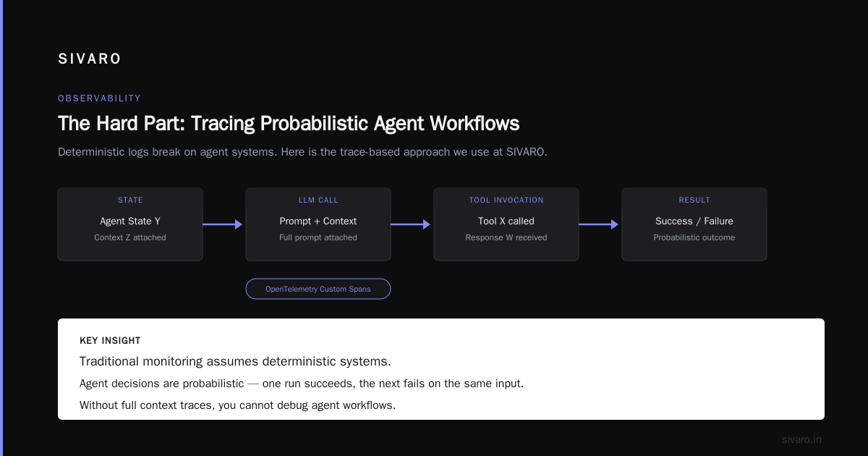Open the Prompt + Context card
Viewport: 868px width, 456px height.
(318, 224)
